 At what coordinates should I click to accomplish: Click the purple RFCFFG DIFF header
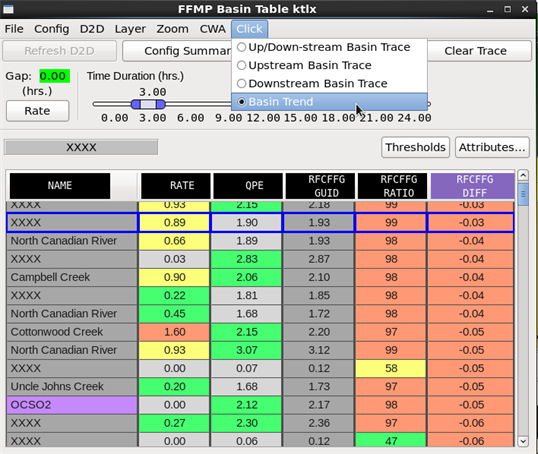[472, 186]
